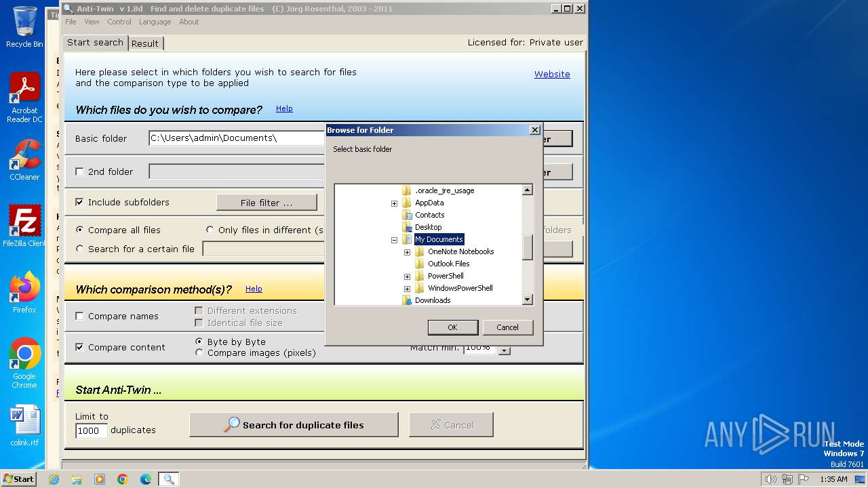Open the Website link
Viewport: 868px width, 488px height.
[552, 74]
